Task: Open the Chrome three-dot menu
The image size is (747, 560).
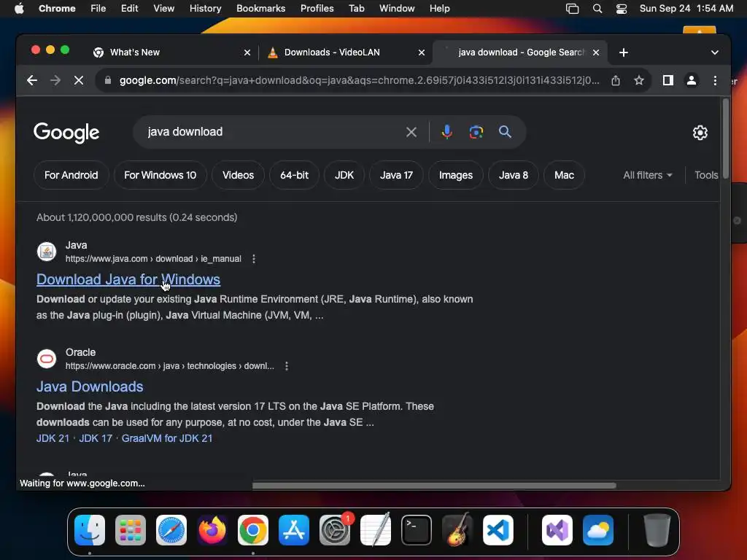Action: click(715, 80)
